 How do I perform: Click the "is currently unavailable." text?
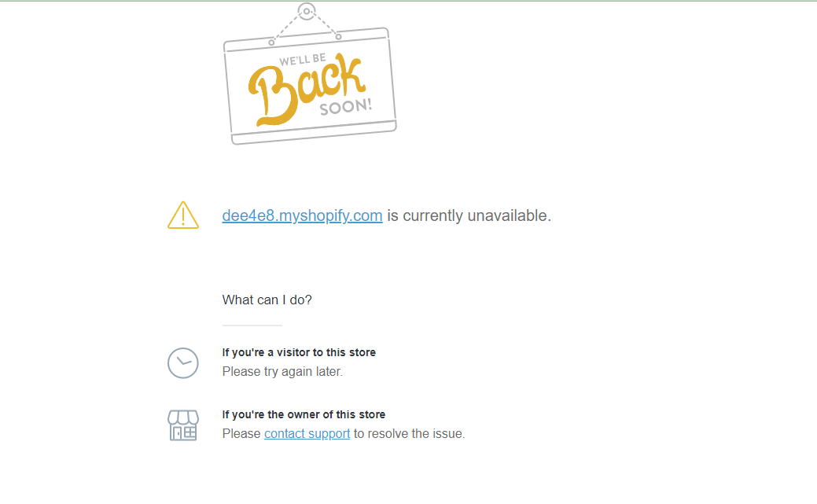pyautogui.click(x=469, y=215)
